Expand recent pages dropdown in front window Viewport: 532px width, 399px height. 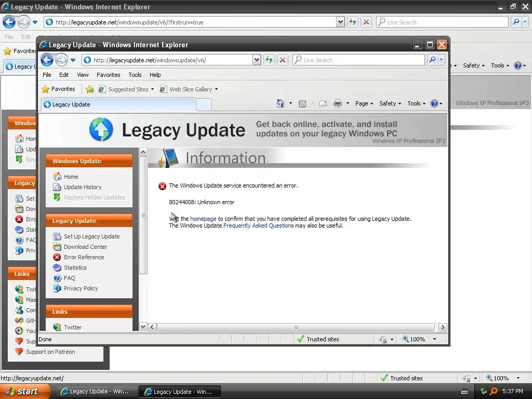tap(73, 60)
